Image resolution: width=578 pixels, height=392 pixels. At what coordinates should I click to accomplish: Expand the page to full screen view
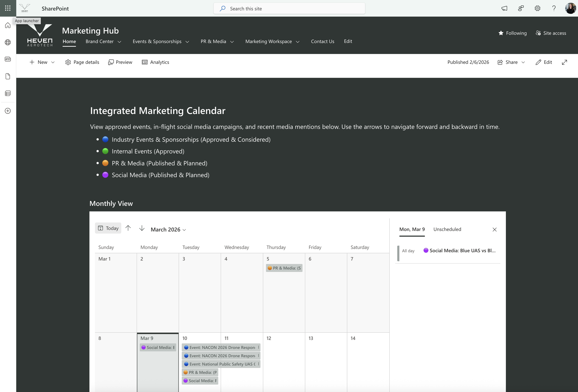tap(564, 62)
